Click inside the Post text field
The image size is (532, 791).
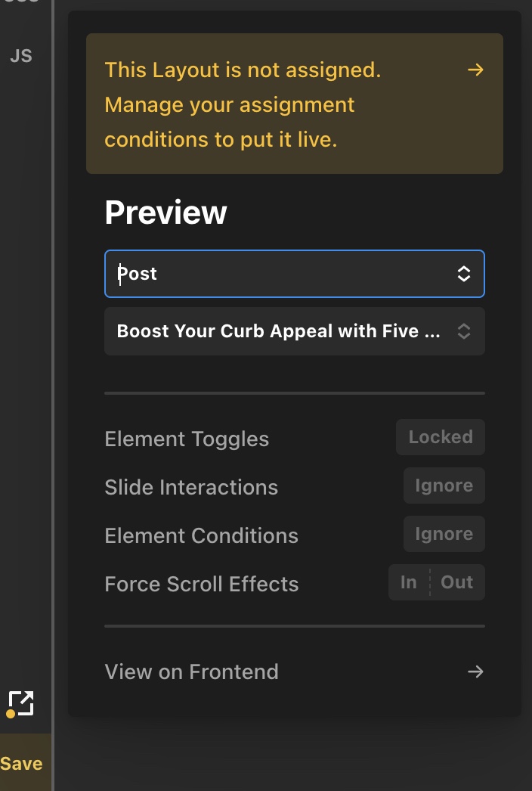tap(283, 274)
